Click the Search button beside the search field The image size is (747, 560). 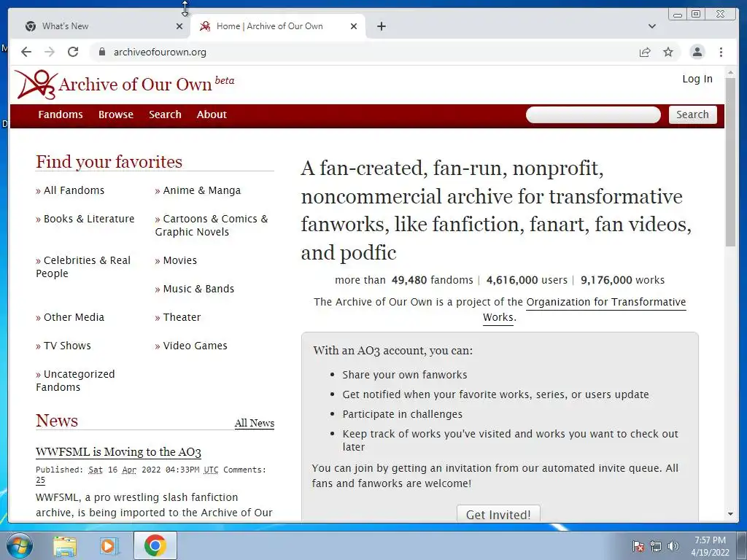coord(693,114)
